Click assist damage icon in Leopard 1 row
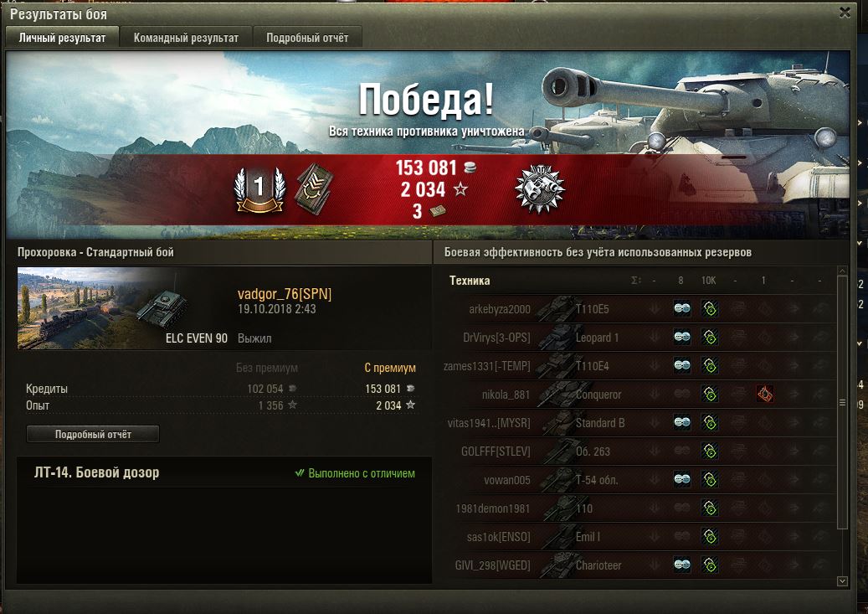Image resolution: width=868 pixels, height=614 pixels. [710, 337]
